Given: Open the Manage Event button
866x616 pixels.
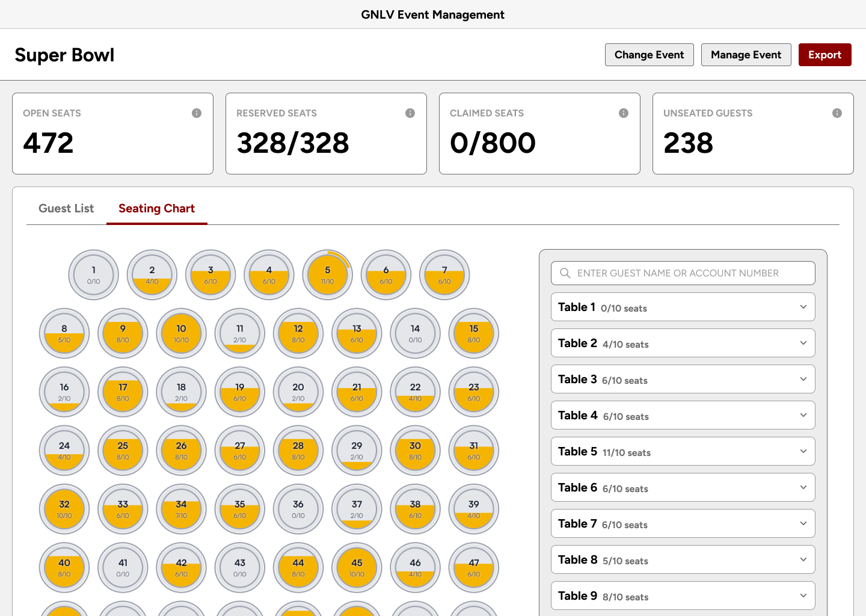Looking at the screenshot, I should [x=746, y=55].
